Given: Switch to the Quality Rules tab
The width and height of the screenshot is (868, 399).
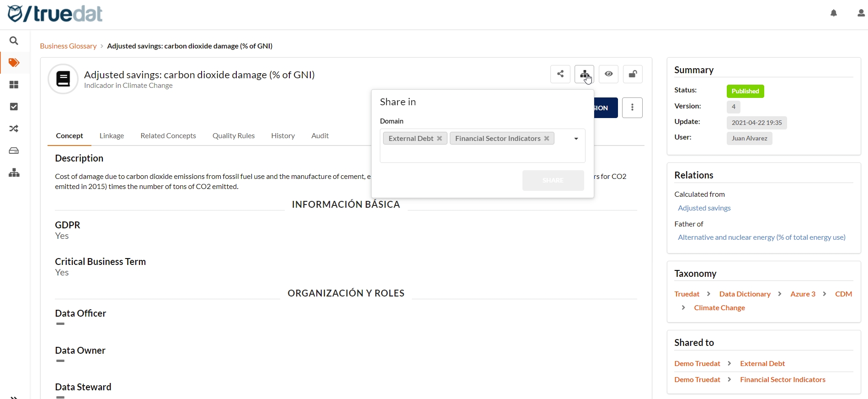Looking at the screenshot, I should [x=234, y=136].
